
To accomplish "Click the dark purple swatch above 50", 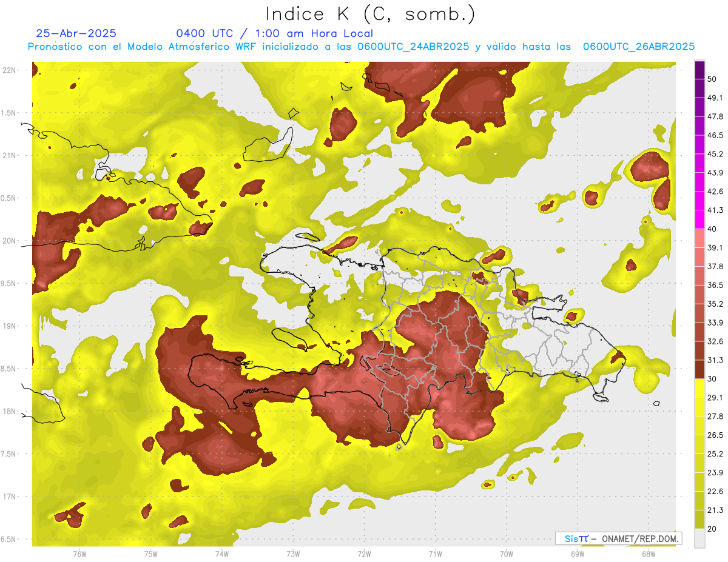I will tap(700, 70).
